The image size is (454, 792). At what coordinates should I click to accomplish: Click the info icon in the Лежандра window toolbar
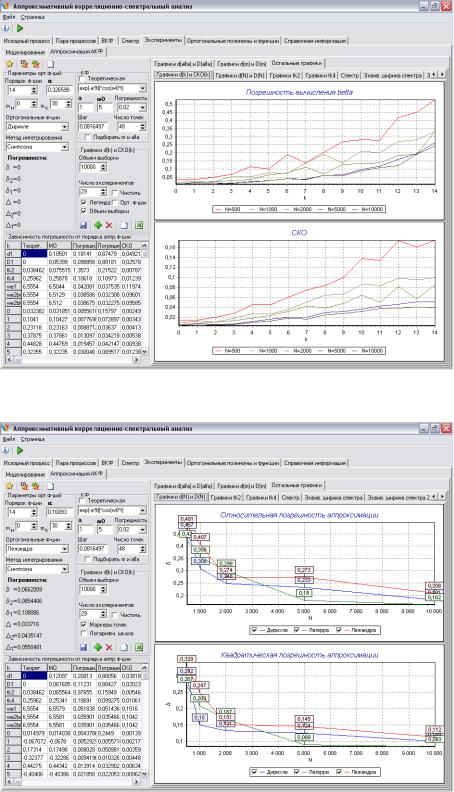(6, 450)
